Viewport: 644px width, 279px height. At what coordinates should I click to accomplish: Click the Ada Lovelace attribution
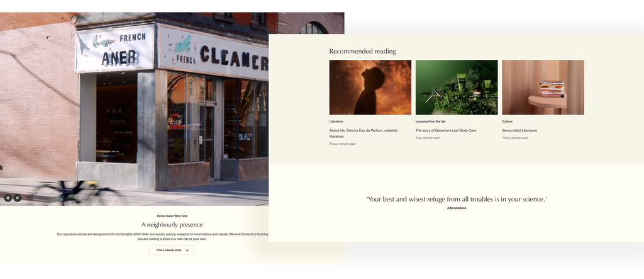point(457,208)
